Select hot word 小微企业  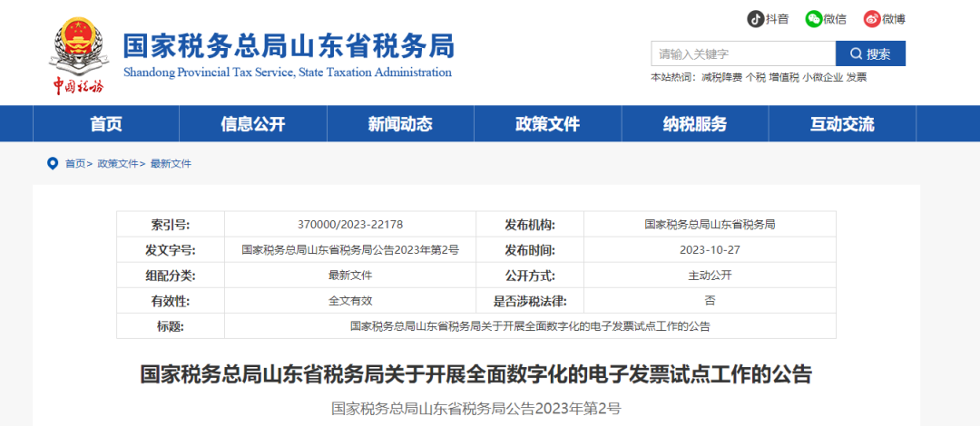[x=823, y=77]
